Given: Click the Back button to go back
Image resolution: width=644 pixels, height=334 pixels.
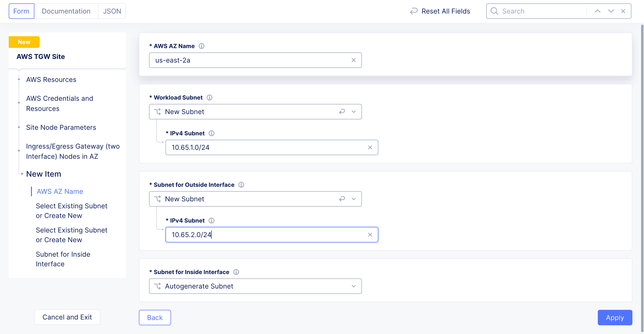Looking at the screenshot, I should point(155,317).
